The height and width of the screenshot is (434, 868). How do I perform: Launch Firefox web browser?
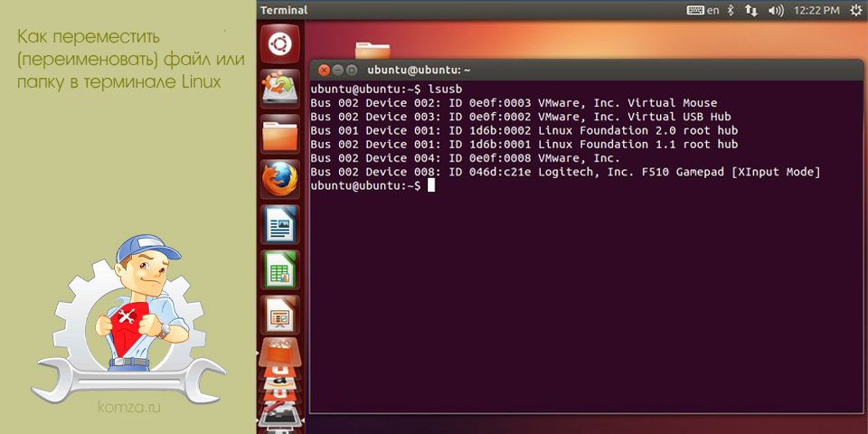[x=280, y=179]
